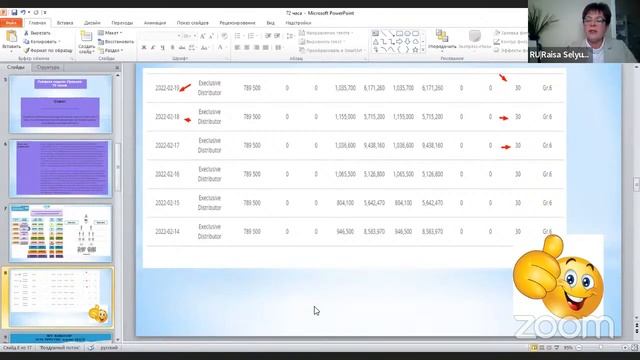Center align text
The image size is (640, 360).
(x=247, y=48)
